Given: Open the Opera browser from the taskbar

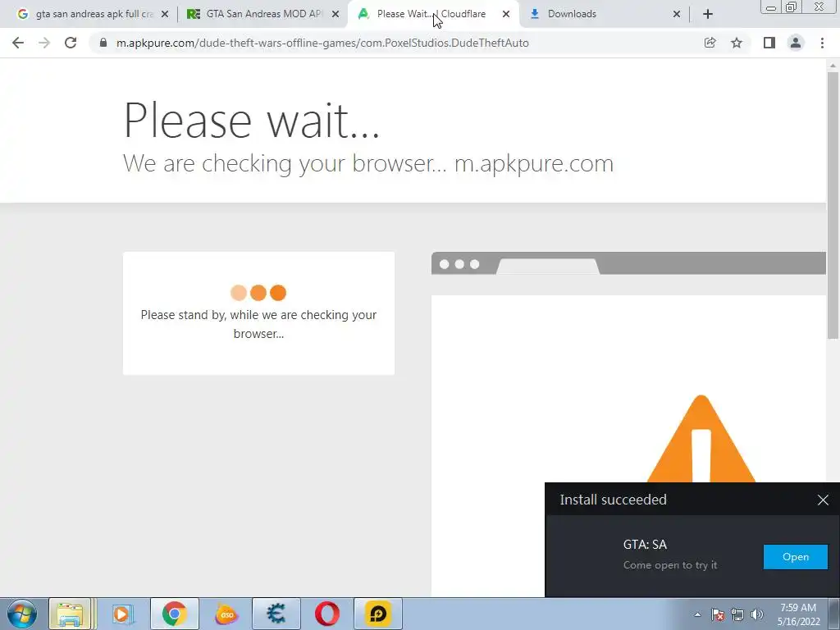Looking at the screenshot, I should pos(326,614).
